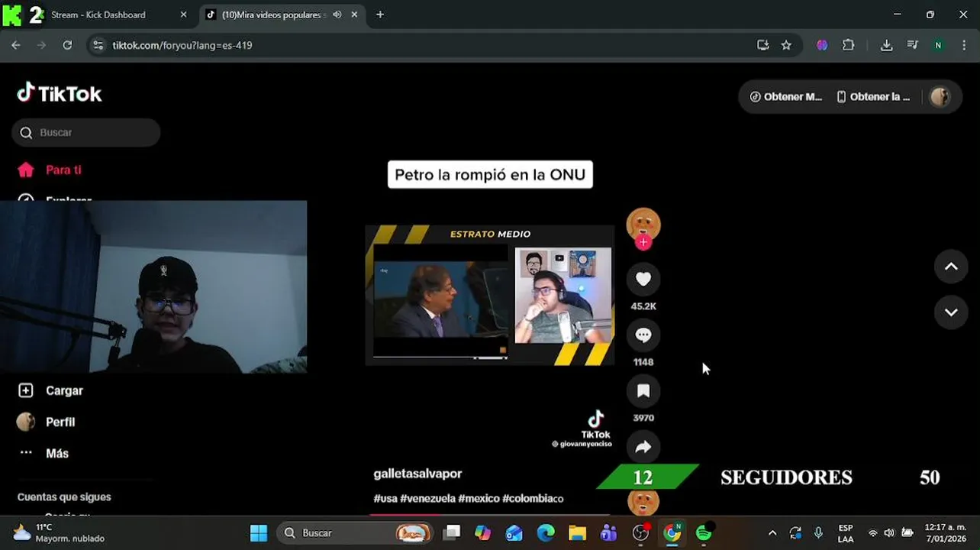Open Microsoft Edge from the taskbar
The height and width of the screenshot is (550, 980).
tap(546, 532)
